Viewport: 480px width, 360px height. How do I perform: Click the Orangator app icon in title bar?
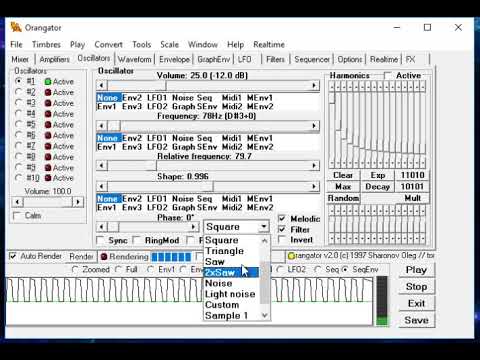coord(16,27)
